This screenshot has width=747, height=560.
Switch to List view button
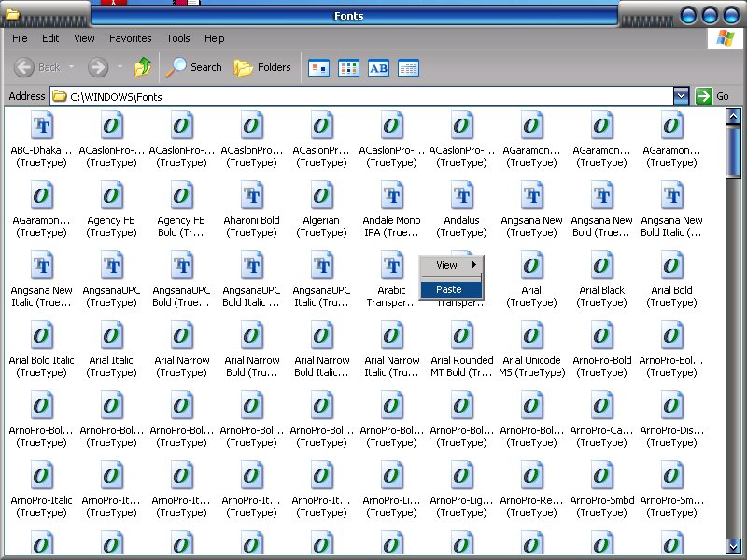[x=348, y=68]
